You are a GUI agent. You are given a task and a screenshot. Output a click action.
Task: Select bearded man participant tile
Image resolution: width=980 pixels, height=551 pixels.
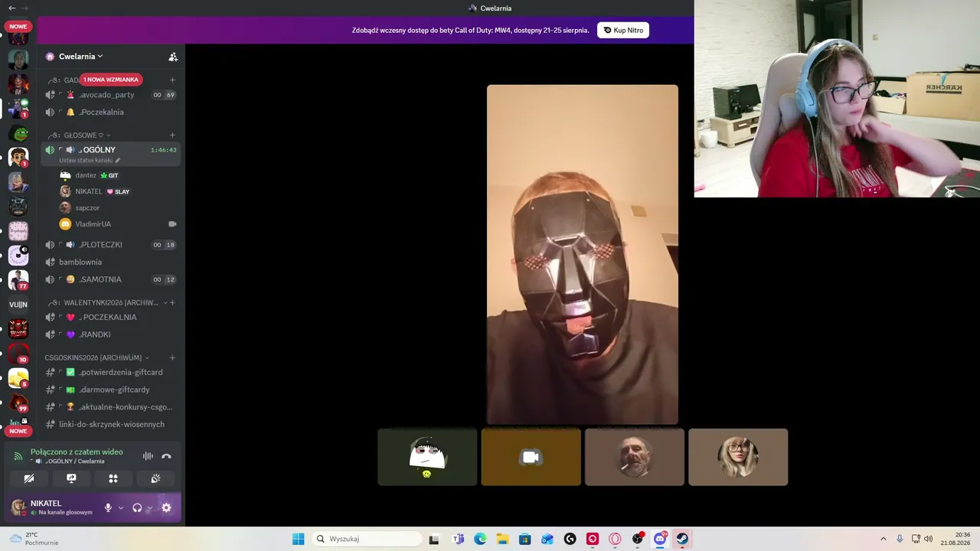(x=635, y=457)
